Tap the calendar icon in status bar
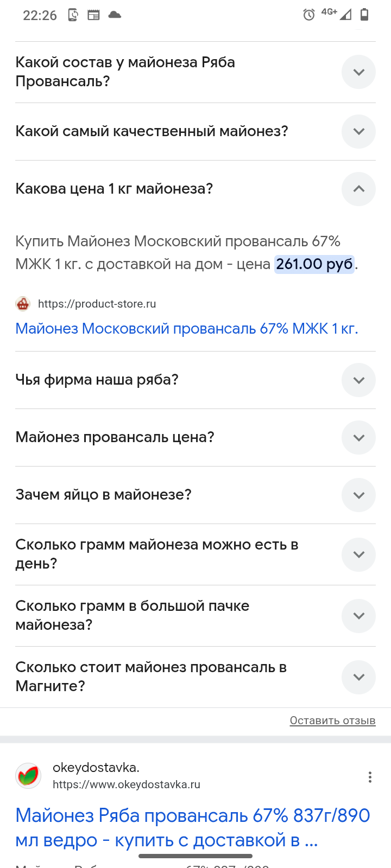Image resolution: width=391 pixels, height=868 pixels. pos(94,15)
